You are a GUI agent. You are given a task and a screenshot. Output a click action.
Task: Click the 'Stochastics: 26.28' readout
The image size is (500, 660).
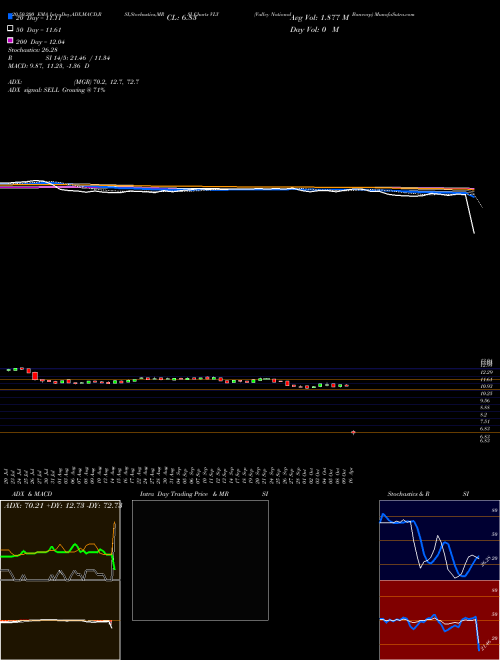[x=32, y=50]
